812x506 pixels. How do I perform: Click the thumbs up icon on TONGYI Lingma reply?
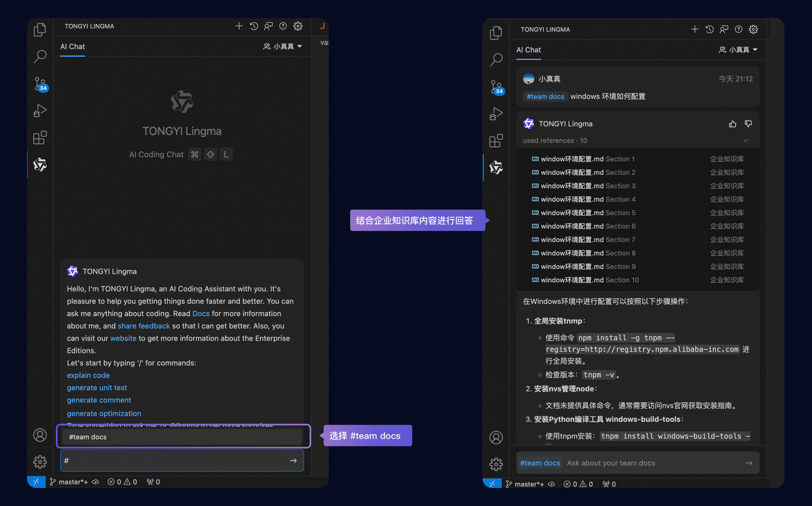(732, 124)
